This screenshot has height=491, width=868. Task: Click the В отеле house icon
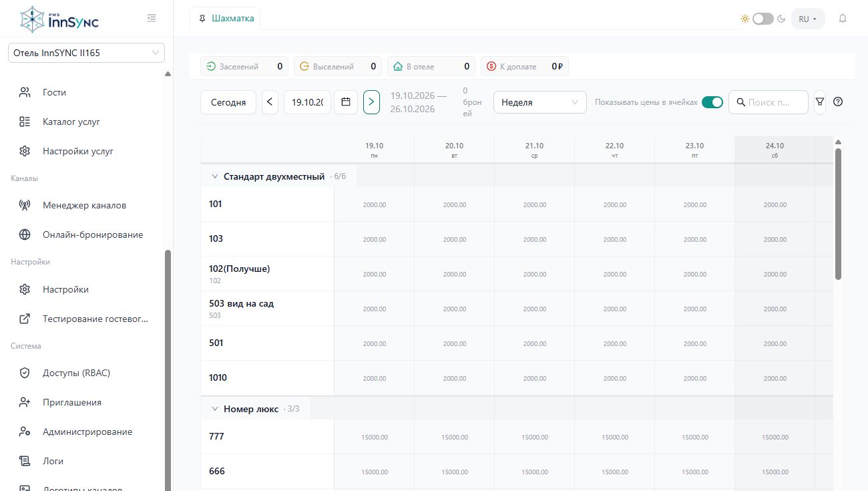coord(398,66)
